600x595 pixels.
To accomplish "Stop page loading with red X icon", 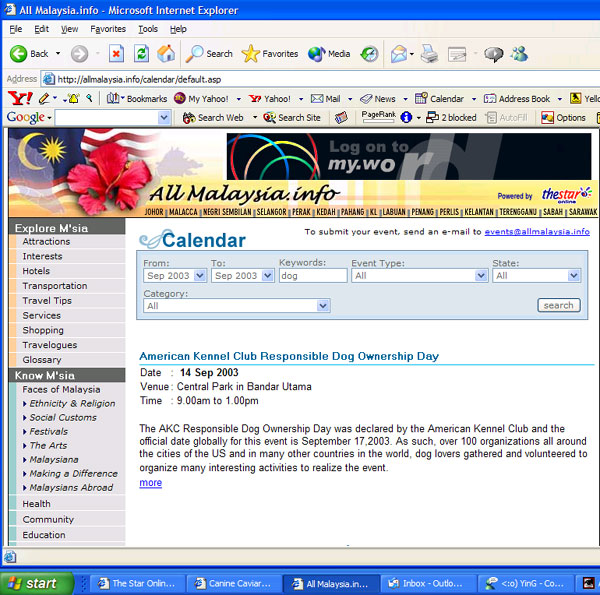I will click(x=116, y=54).
